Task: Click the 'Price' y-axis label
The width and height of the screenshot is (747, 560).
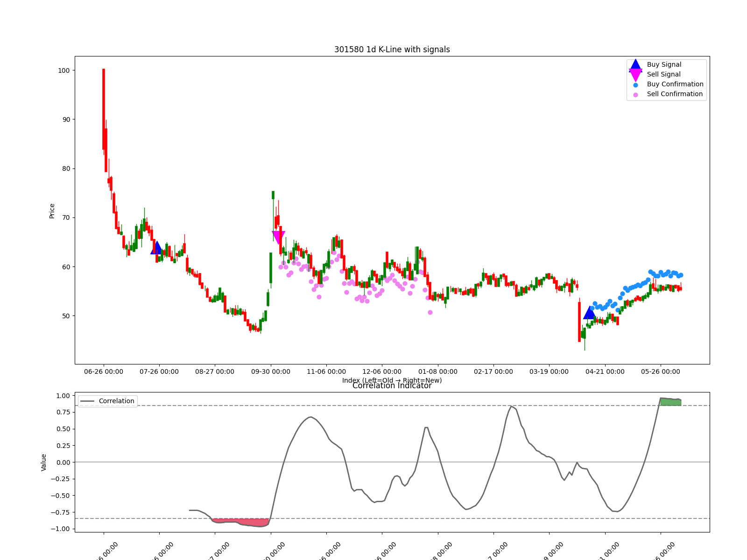Action: coord(52,211)
